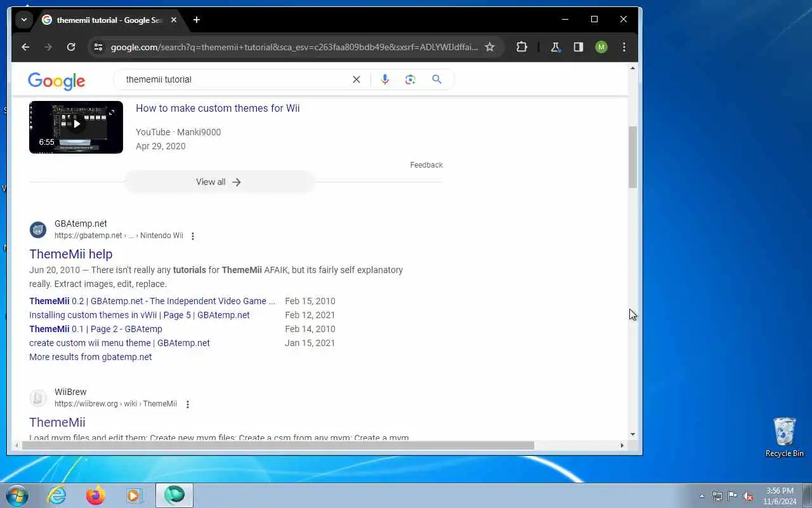The width and height of the screenshot is (812, 508).
Task: Click into the thememii tutorial search field
Action: pos(235,79)
